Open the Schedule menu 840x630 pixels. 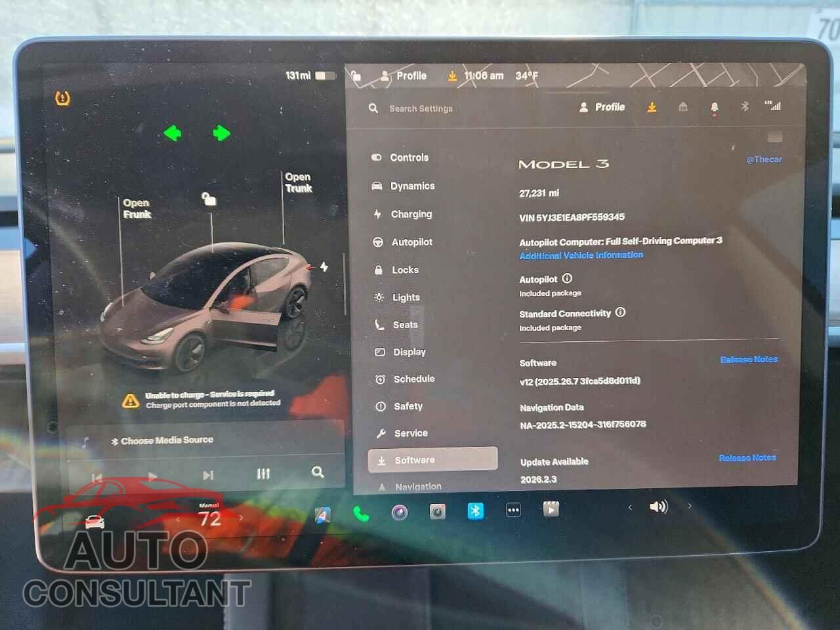405,379
